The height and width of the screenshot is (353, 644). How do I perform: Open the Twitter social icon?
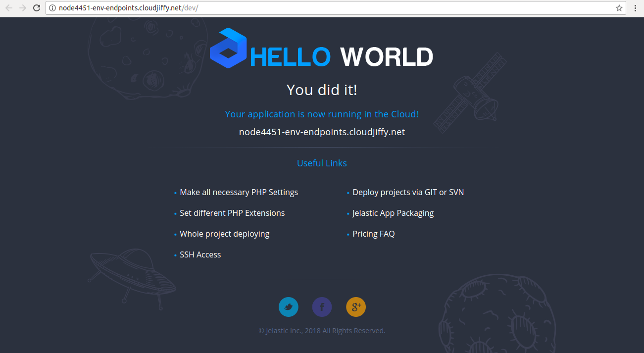pyautogui.click(x=289, y=307)
